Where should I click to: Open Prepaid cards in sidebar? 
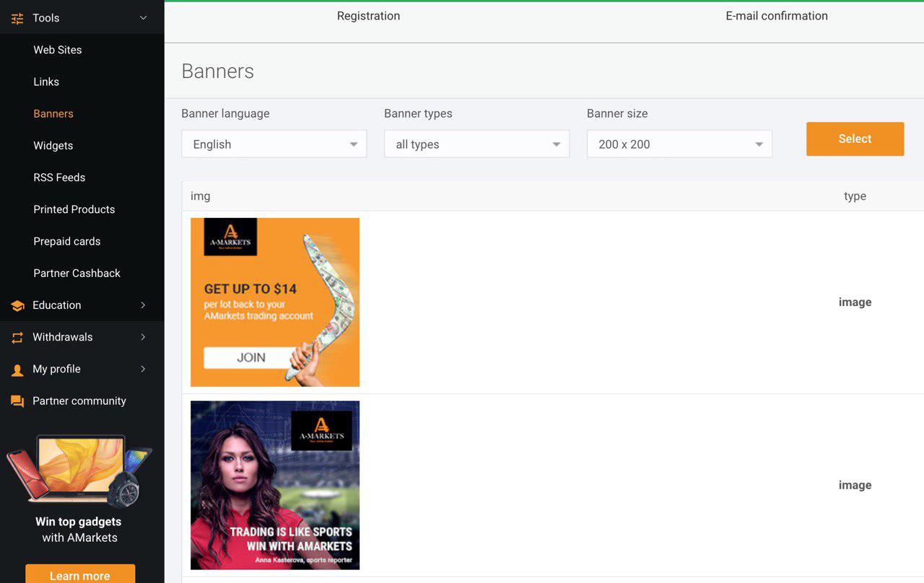point(67,241)
